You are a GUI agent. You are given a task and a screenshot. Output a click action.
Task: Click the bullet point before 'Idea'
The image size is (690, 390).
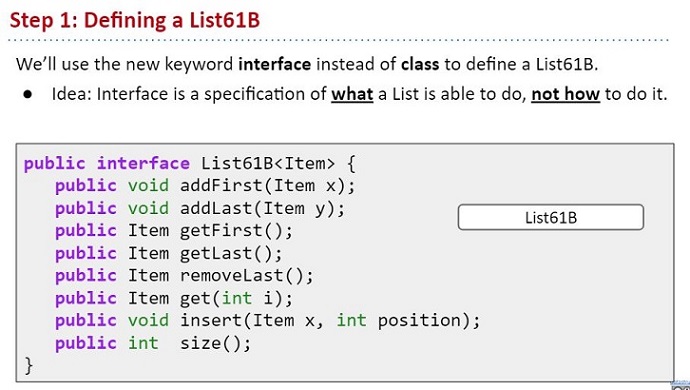coord(29,94)
